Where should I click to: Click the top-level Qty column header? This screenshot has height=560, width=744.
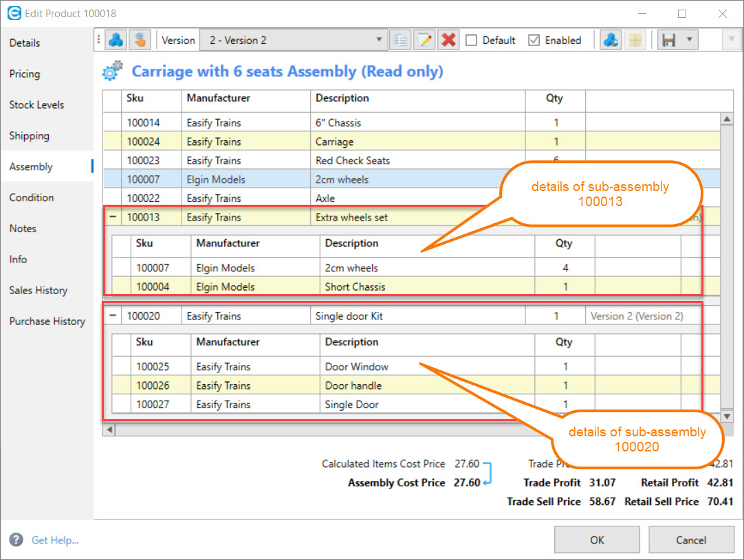(556, 101)
